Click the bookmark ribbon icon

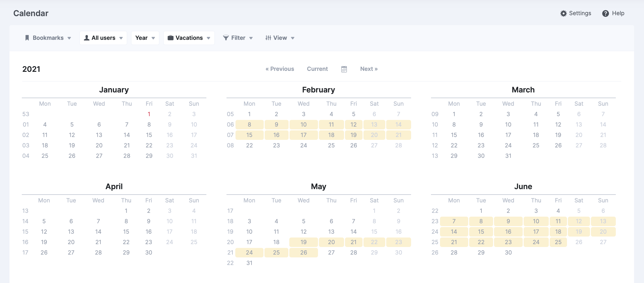tap(27, 38)
